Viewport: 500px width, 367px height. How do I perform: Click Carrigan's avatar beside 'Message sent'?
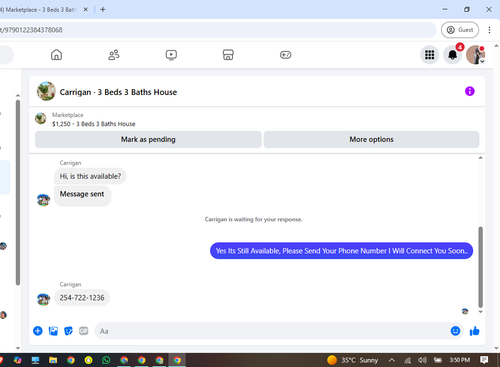43,200
